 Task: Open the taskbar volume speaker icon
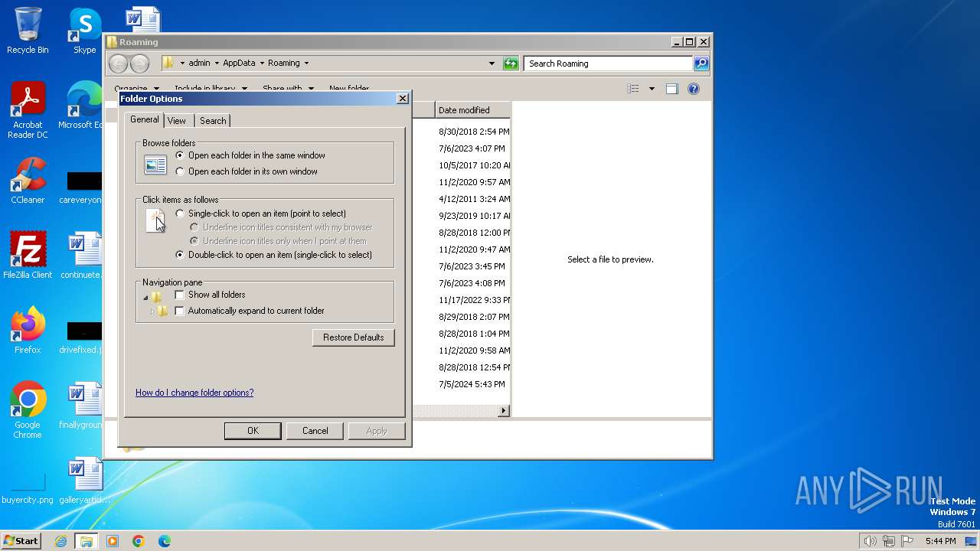(870, 541)
